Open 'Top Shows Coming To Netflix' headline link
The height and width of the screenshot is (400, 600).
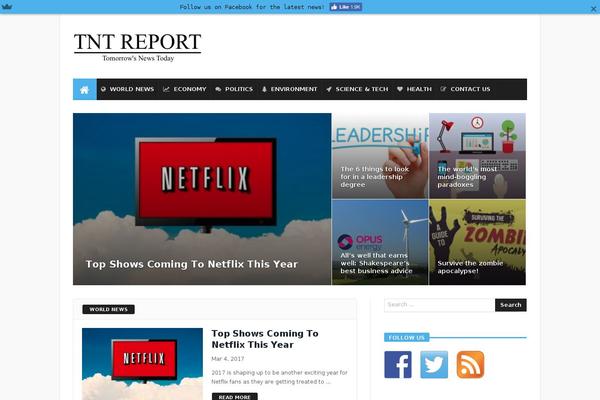coord(265,339)
